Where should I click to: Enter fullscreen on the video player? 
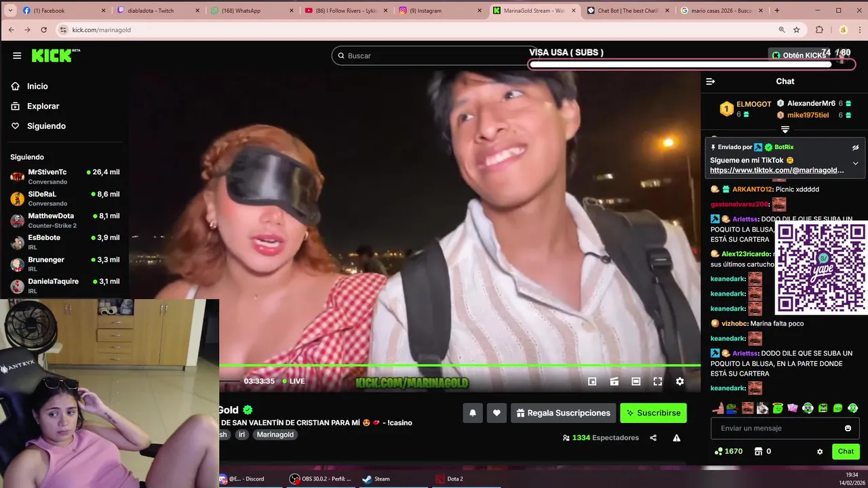pos(657,382)
